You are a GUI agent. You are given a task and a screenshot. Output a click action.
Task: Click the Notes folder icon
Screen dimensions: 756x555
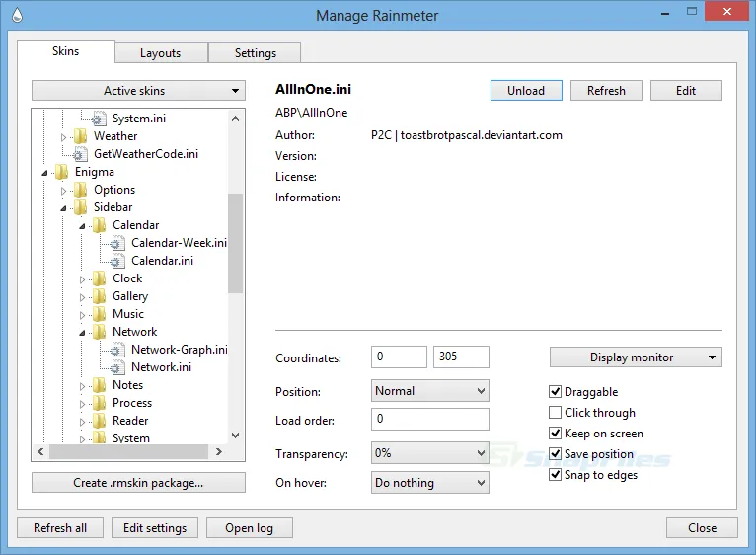click(x=99, y=385)
